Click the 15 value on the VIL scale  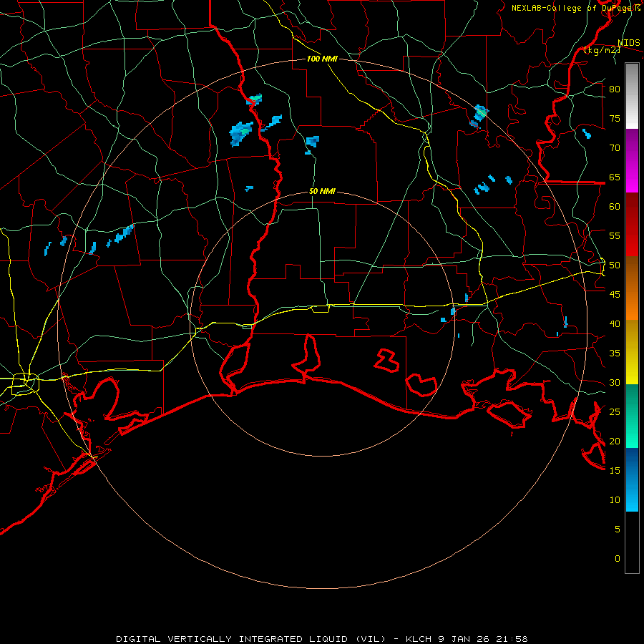(x=615, y=471)
